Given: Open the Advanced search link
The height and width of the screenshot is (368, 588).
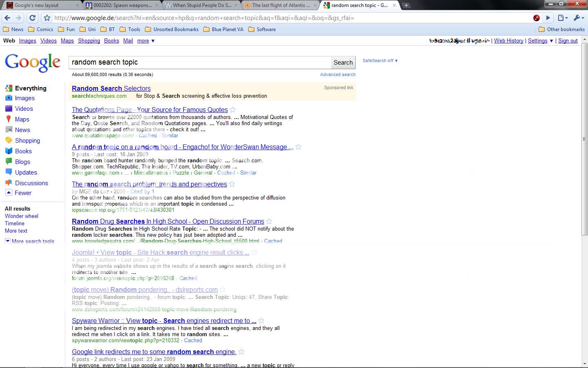Looking at the screenshot, I should (338, 74).
